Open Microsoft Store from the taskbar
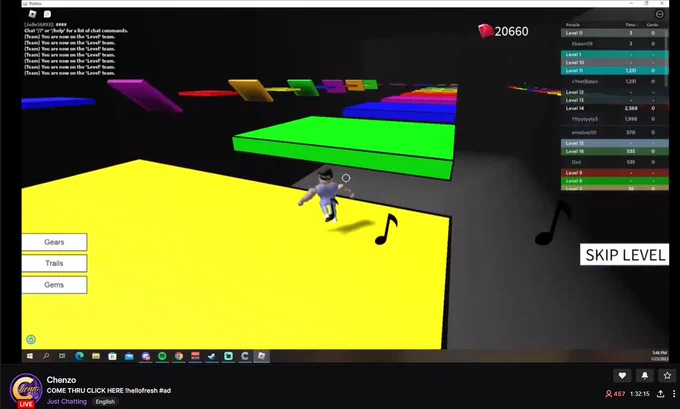This screenshot has width=680, height=409. pyautogui.click(x=112, y=356)
